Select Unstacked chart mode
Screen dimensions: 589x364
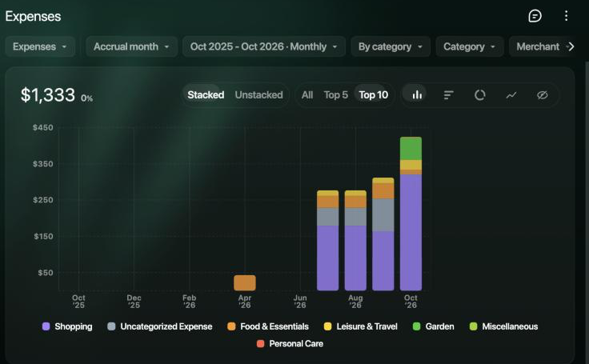258,95
